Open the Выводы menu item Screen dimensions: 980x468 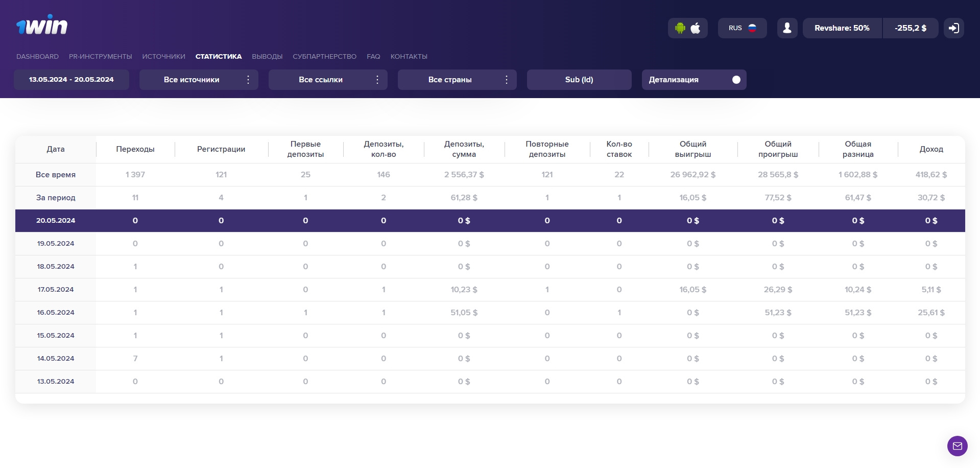(x=267, y=57)
